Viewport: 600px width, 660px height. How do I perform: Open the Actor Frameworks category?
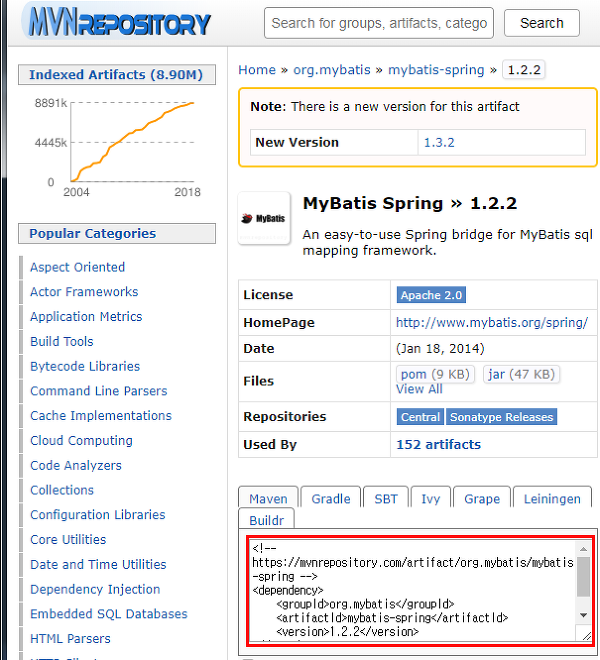84,292
